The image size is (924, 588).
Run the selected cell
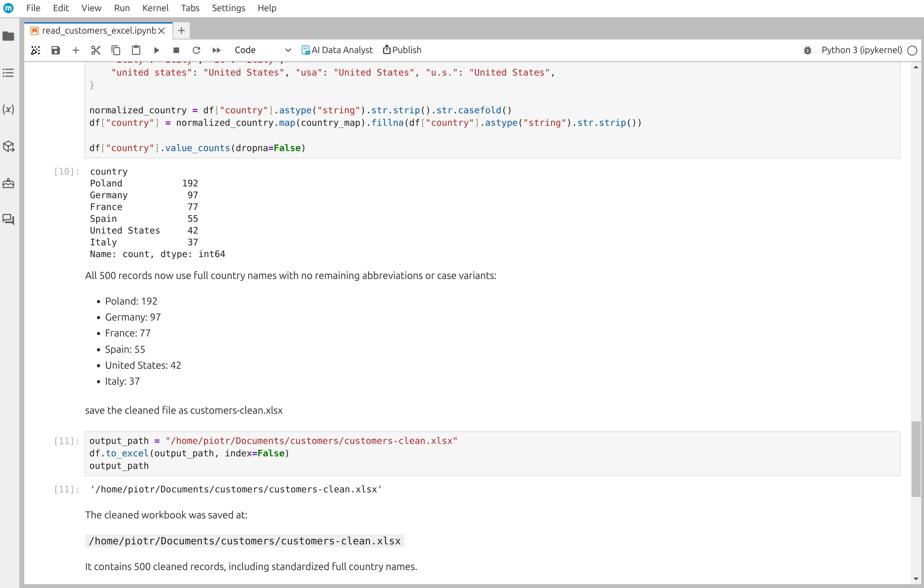(156, 50)
